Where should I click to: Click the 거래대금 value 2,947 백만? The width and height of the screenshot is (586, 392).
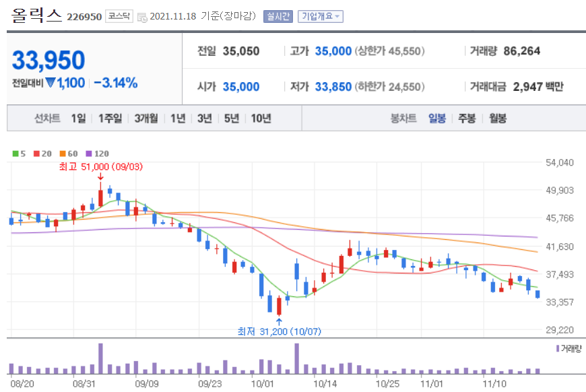pos(538,87)
